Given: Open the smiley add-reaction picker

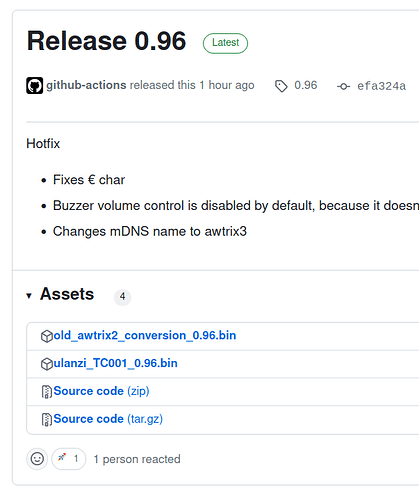Looking at the screenshot, I should pyautogui.click(x=37, y=459).
